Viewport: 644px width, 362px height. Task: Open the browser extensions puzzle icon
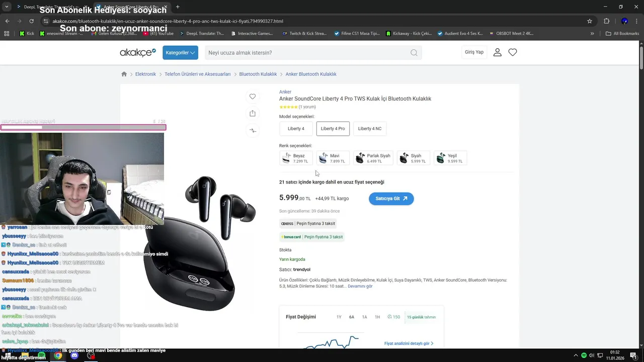(606, 21)
